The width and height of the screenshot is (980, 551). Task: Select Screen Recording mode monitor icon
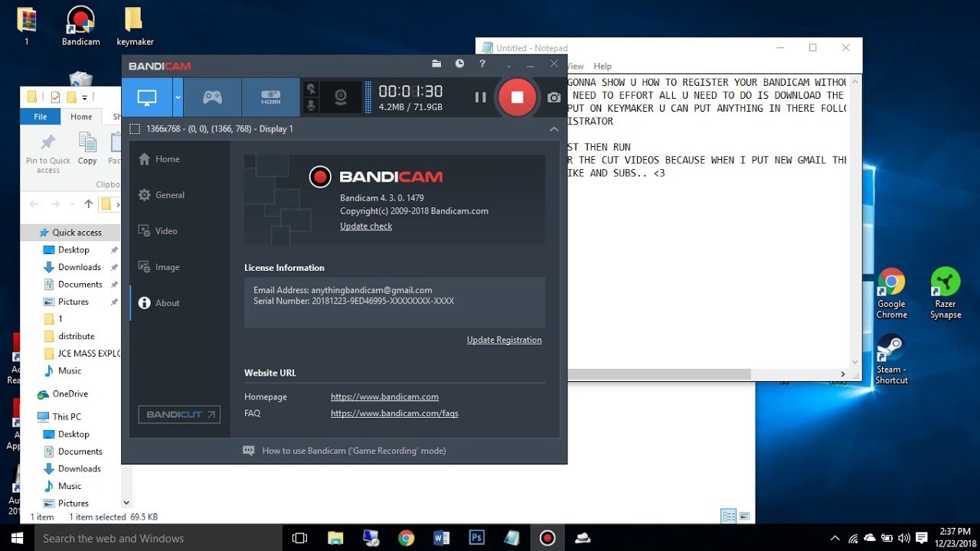pyautogui.click(x=146, y=97)
